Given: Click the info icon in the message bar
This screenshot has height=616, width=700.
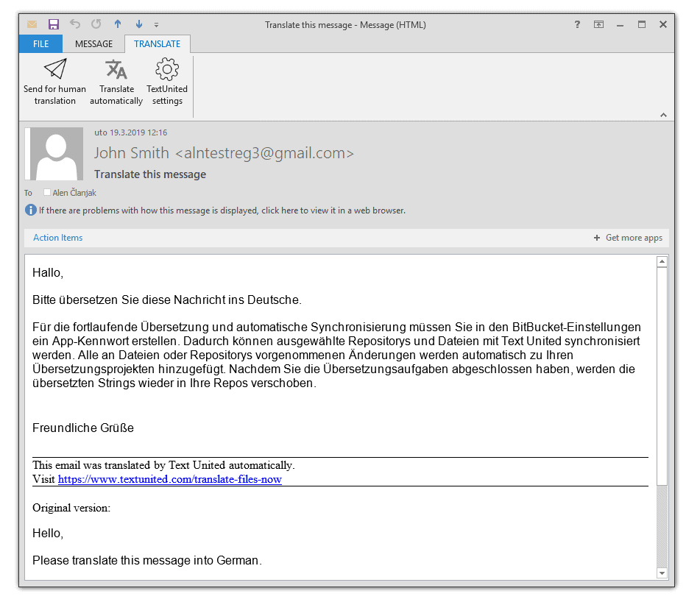Looking at the screenshot, I should (30, 210).
